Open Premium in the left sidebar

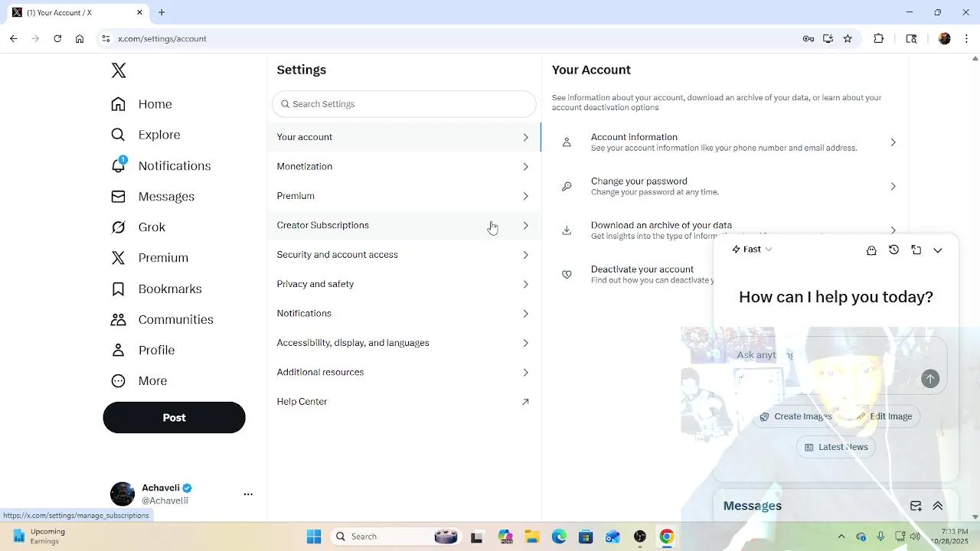coord(149,258)
